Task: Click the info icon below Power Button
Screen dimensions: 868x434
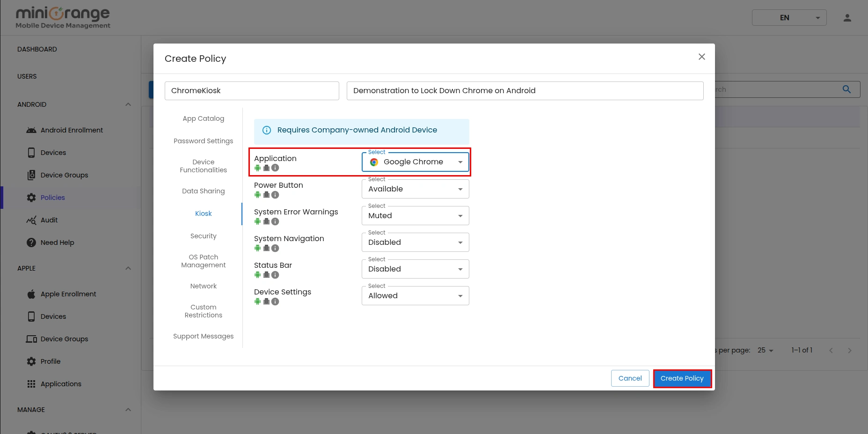Action: click(x=276, y=195)
